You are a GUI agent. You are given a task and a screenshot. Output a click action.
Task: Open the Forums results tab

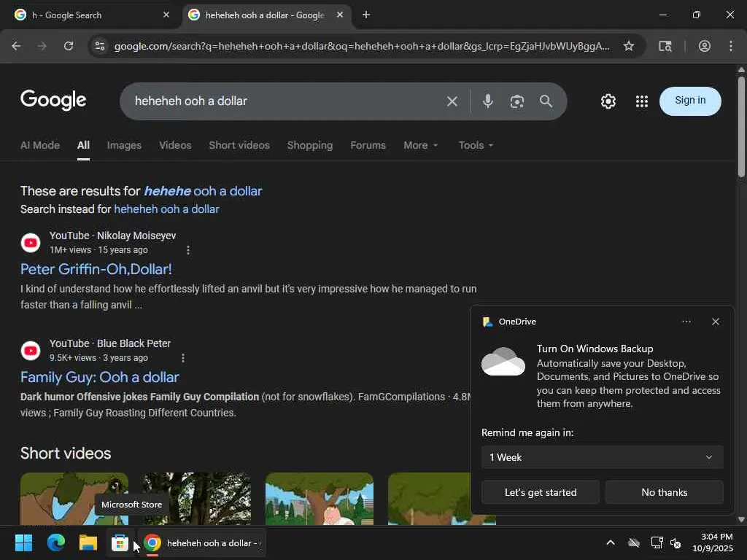coord(368,145)
